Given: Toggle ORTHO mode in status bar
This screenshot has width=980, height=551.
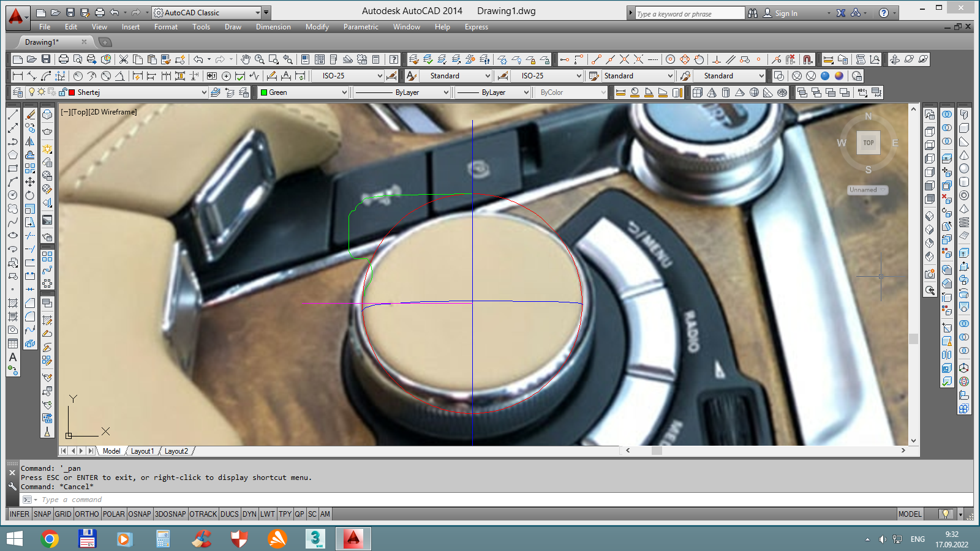Looking at the screenshot, I should (x=87, y=514).
